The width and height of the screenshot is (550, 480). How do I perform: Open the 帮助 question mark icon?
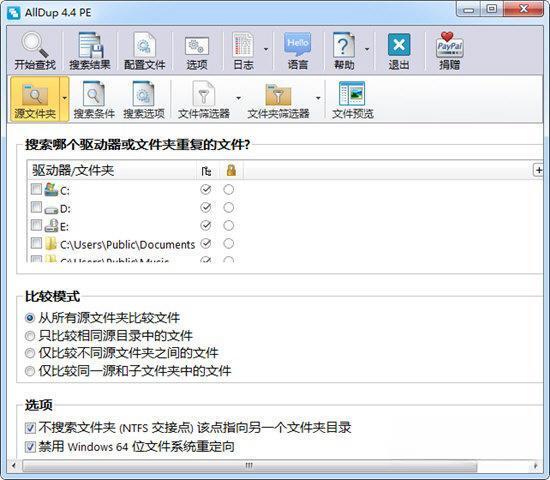point(344,45)
